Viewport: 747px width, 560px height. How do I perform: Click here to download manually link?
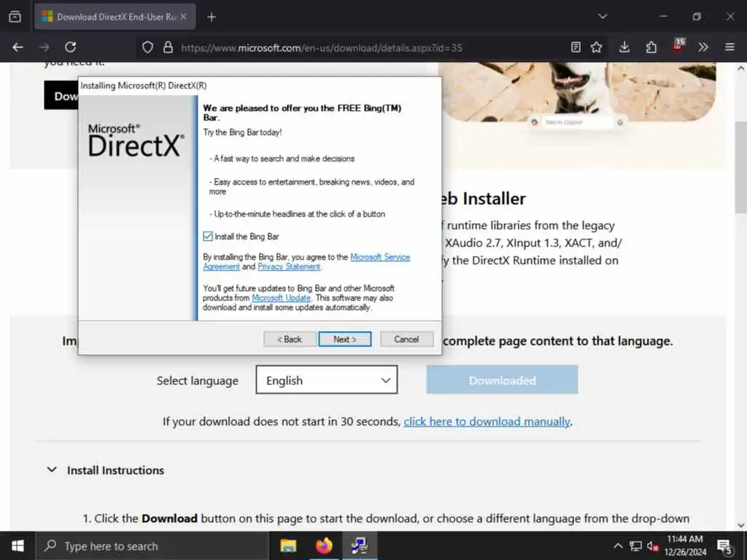pos(487,421)
